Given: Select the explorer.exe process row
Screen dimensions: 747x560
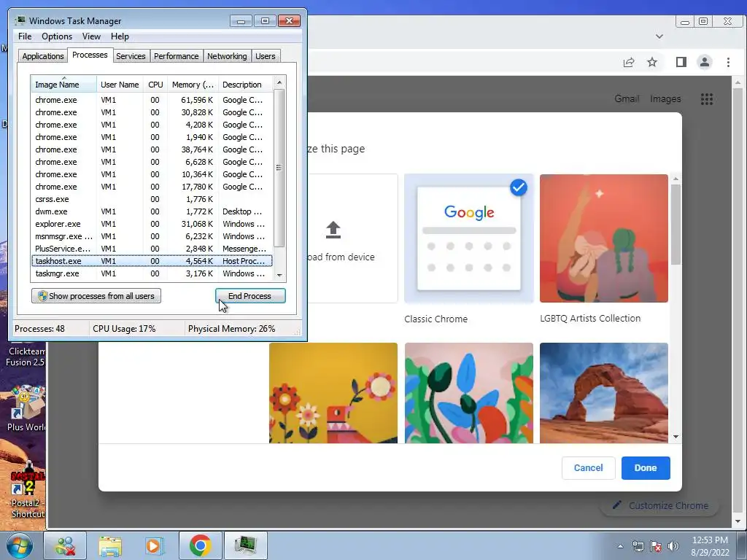Looking at the screenshot, I should [x=152, y=224].
